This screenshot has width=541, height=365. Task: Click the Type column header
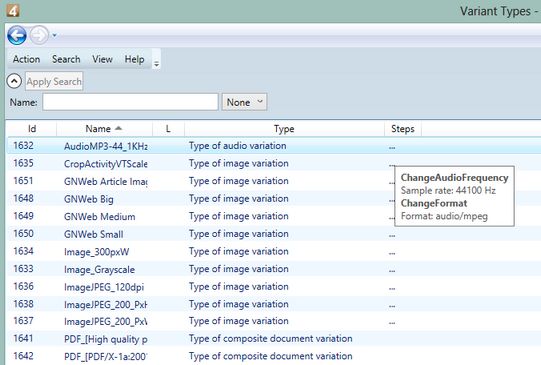coord(284,129)
